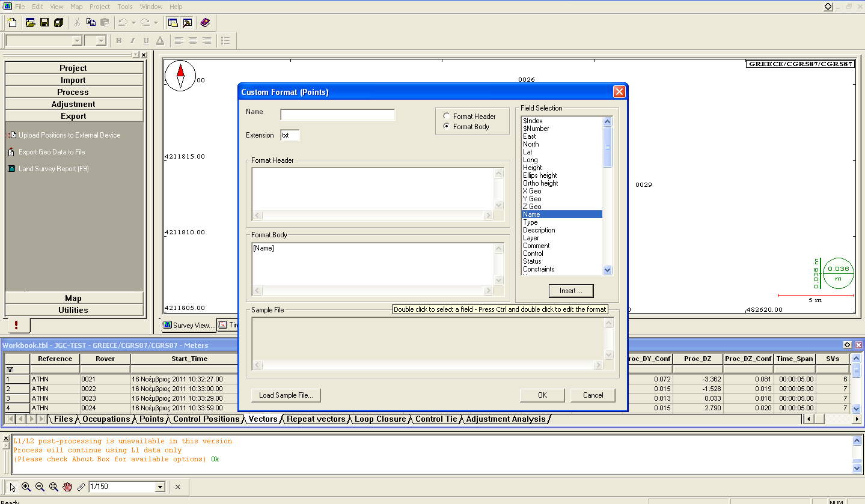Viewport: 865px width, 504px height.
Task: Click OK in Custom Format dialog
Action: [542, 395]
